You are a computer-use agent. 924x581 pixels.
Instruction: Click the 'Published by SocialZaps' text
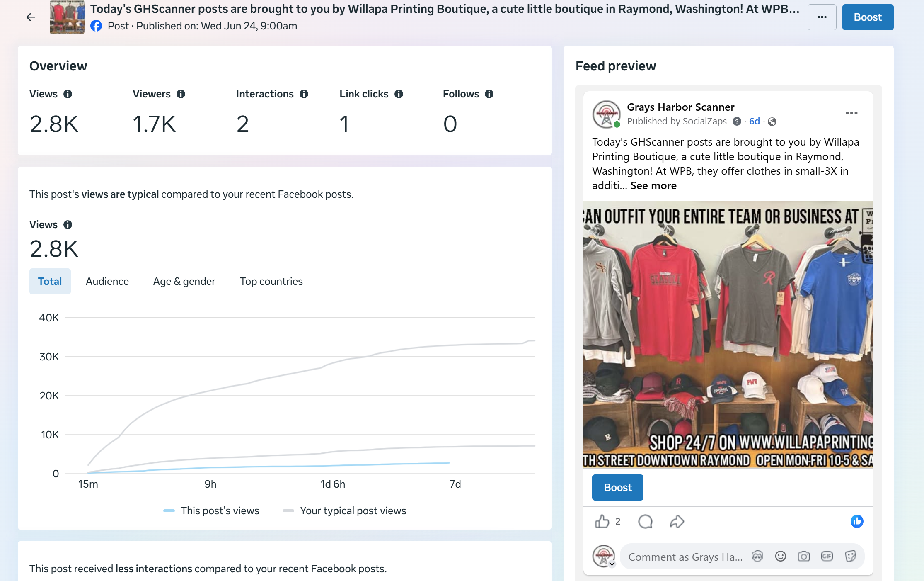pyautogui.click(x=677, y=121)
